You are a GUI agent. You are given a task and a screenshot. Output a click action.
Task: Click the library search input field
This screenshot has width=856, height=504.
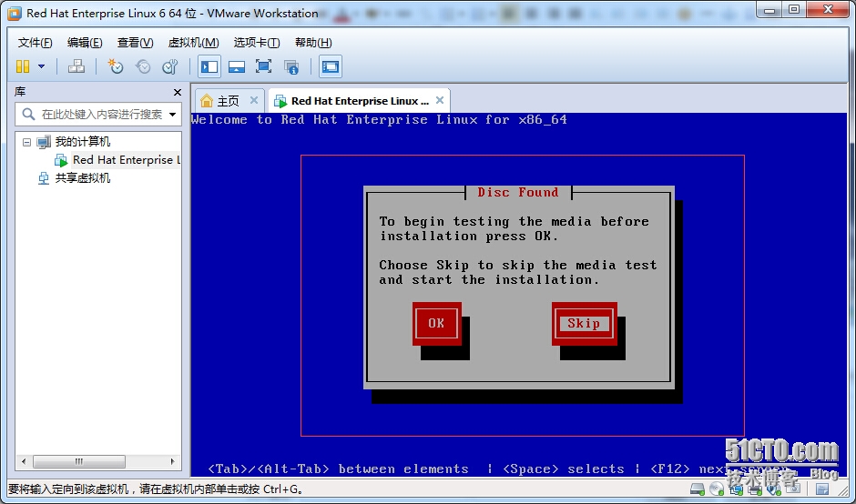coord(99,115)
